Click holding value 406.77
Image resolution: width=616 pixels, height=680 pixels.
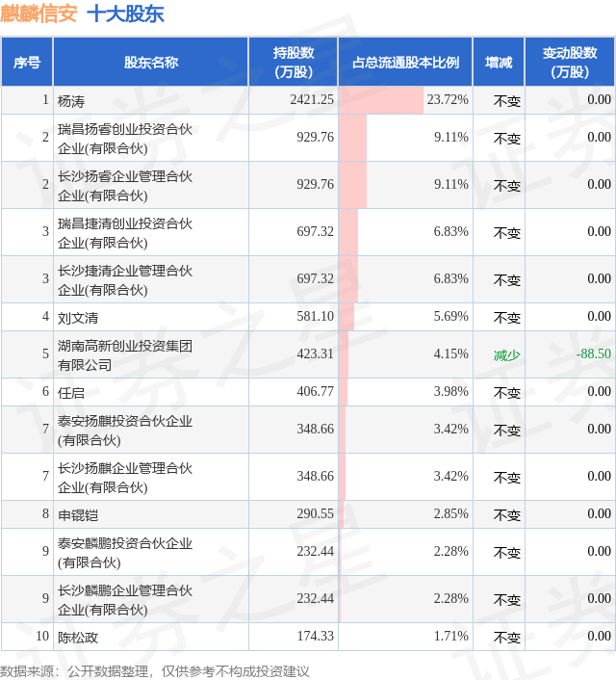point(315,391)
